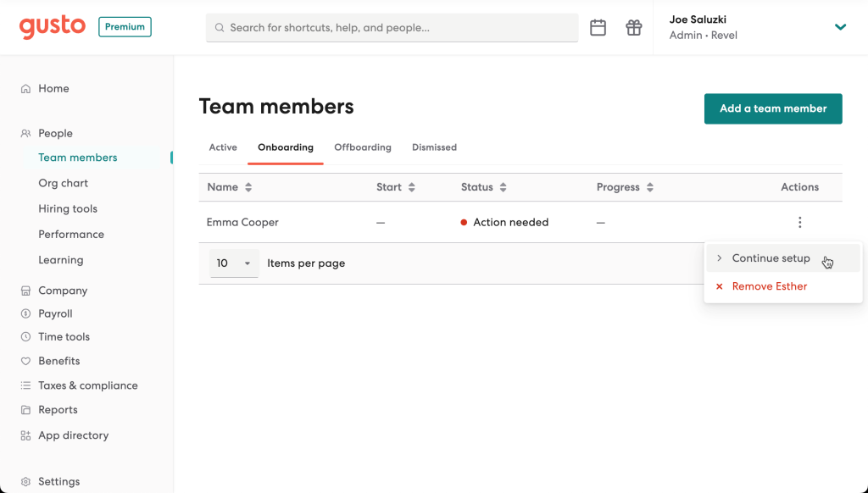Click the calendar icon in the top bar
The height and width of the screenshot is (493, 868).
(598, 27)
